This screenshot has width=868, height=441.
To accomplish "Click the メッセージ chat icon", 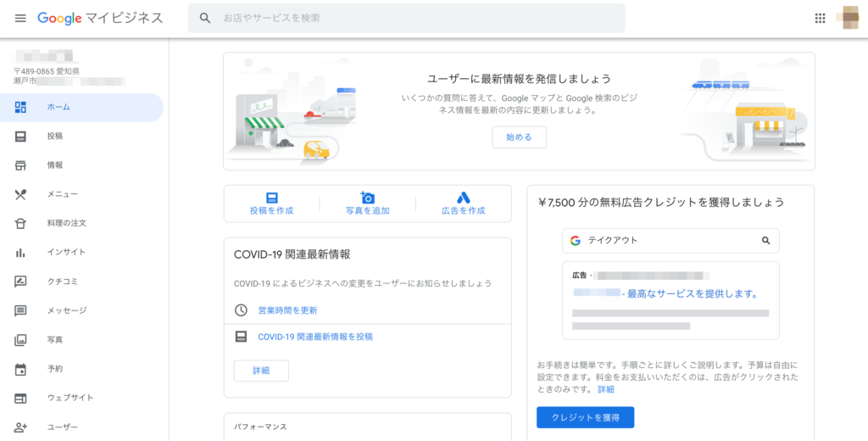I will click(x=20, y=310).
